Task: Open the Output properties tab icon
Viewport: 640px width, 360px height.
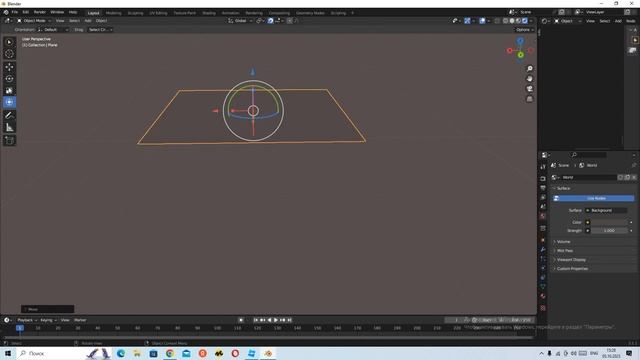Action: click(x=543, y=188)
